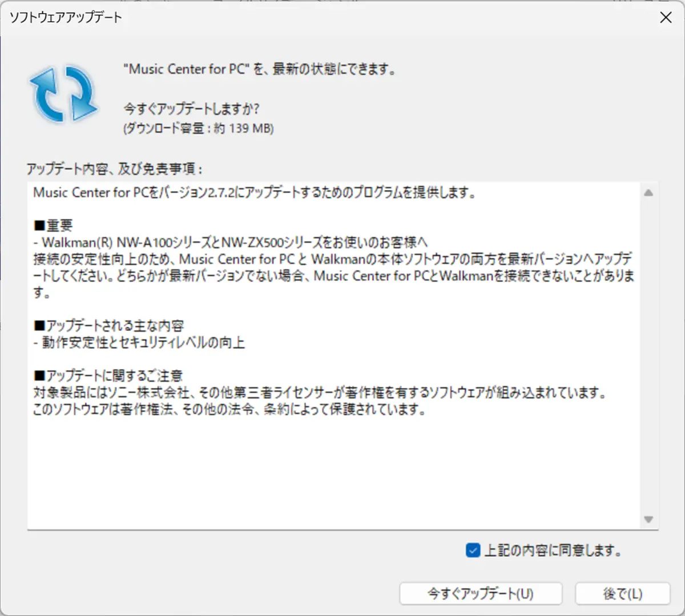The width and height of the screenshot is (685, 616).
Task: Click the ■アップデートに関するご注意 heading
Action: 108,376
